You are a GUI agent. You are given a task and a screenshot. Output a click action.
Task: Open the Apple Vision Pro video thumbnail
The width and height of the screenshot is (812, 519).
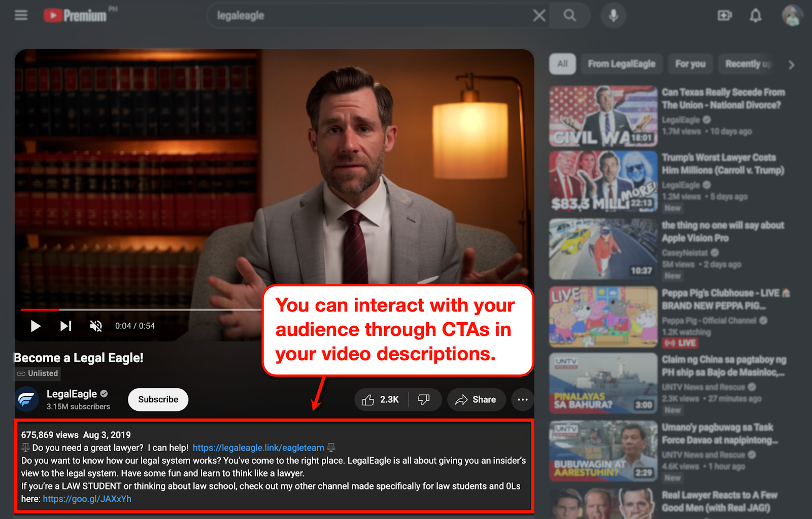pyautogui.click(x=603, y=249)
